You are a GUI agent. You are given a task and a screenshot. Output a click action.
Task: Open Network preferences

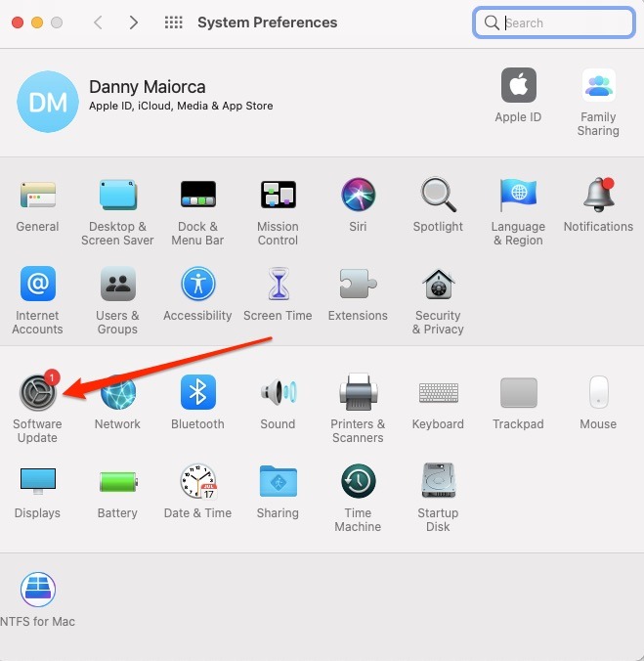click(118, 392)
